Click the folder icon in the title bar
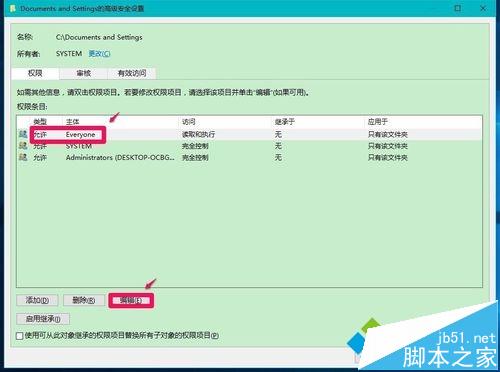 pyautogui.click(x=13, y=8)
